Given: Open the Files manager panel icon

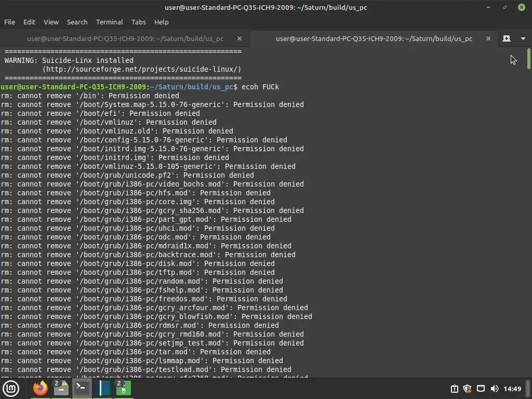Looking at the screenshot, I should [x=61, y=388].
